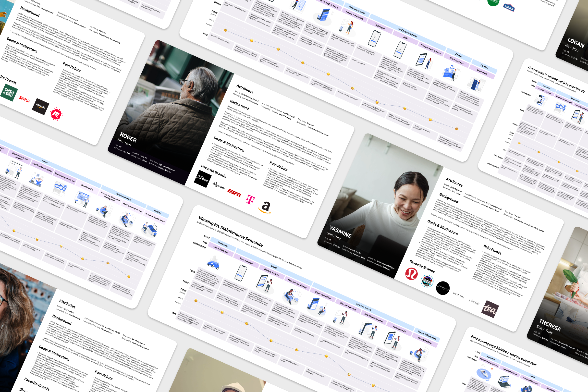Select the View Account stage label
Image resolution: width=588 pixels, height=392 pixels.
pos(246,261)
